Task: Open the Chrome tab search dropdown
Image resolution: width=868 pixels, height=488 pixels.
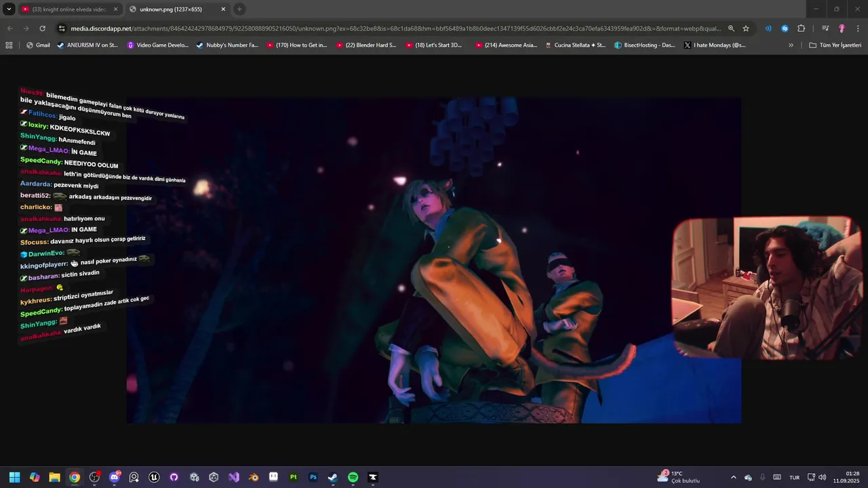Action: click(9, 9)
